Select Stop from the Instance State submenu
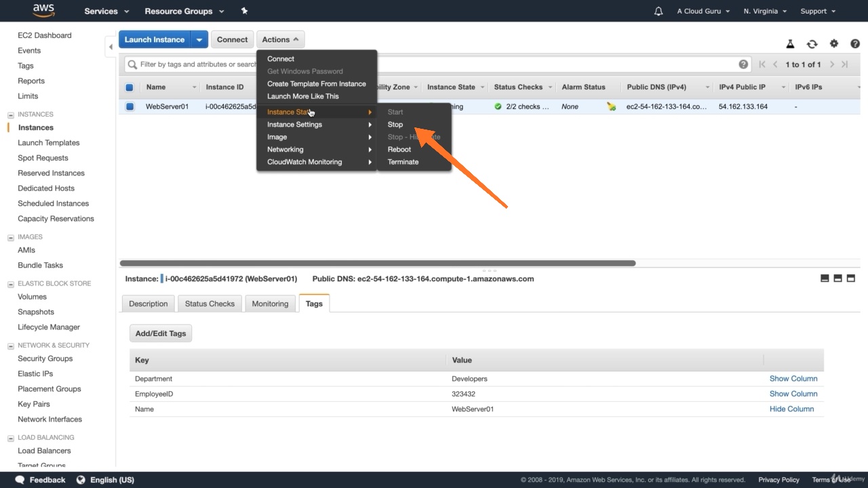 point(395,124)
